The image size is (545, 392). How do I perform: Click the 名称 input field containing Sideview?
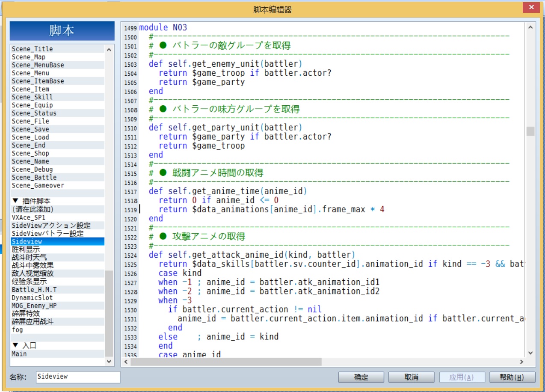tap(78, 377)
